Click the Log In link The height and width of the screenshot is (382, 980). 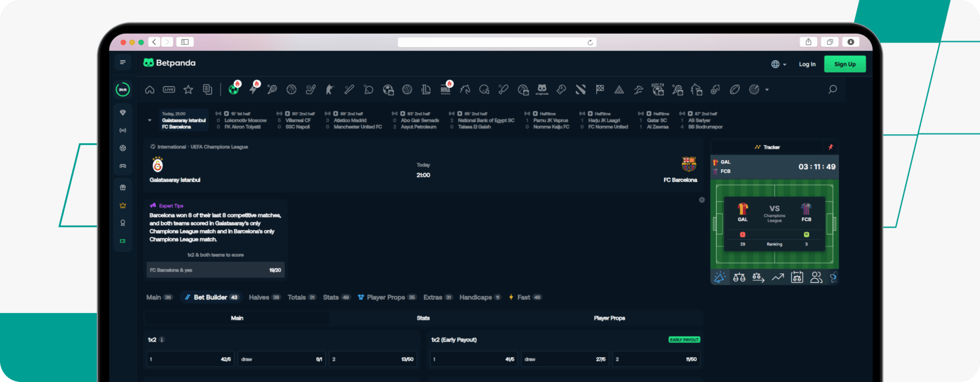pos(807,64)
